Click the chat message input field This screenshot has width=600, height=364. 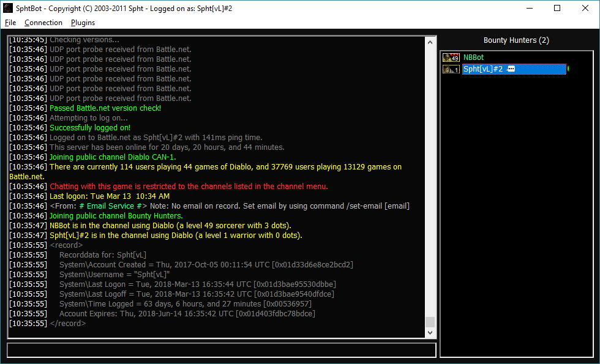222,350
